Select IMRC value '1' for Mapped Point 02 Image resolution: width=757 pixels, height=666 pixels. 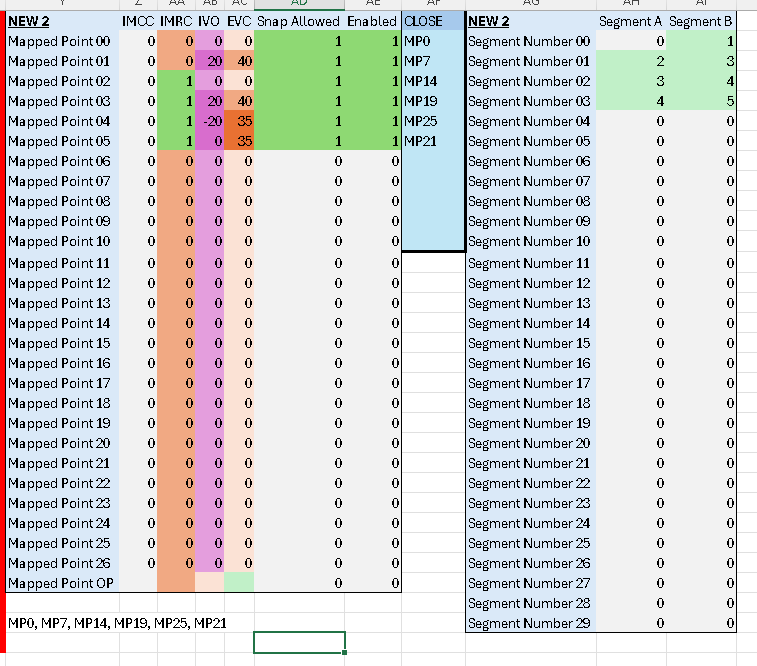(176, 82)
